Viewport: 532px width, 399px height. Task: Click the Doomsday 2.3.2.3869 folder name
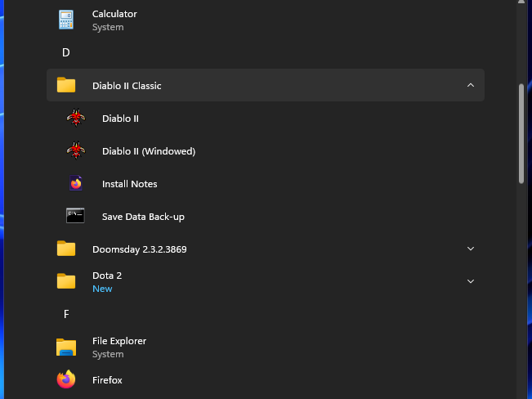point(139,249)
